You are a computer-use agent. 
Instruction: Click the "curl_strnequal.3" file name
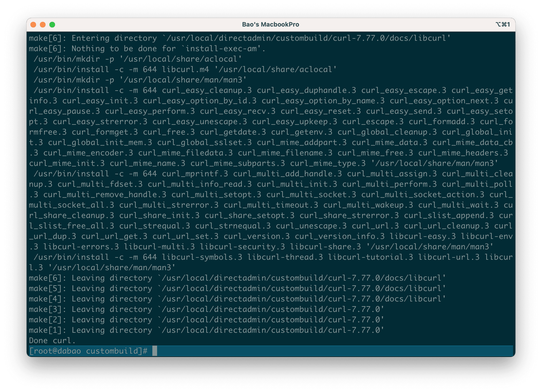[233, 226]
